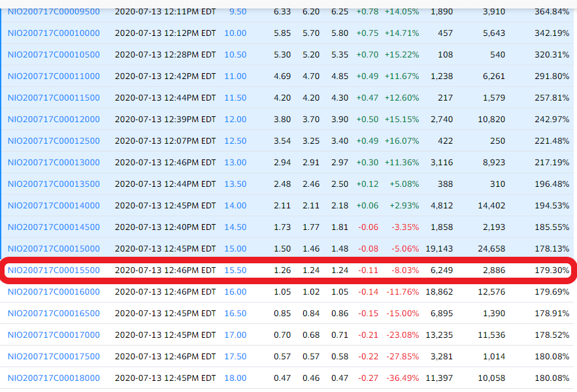Open contract link NIO200717C00009500

(54, 12)
